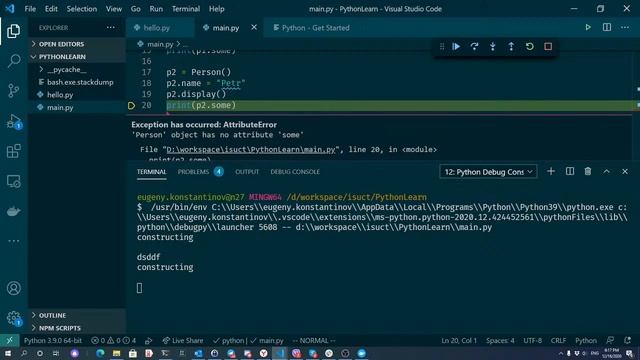The height and width of the screenshot is (360, 640).
Task: Kill the terminal with trash icon
Action: pyautogui.click(x=588, y=171)
